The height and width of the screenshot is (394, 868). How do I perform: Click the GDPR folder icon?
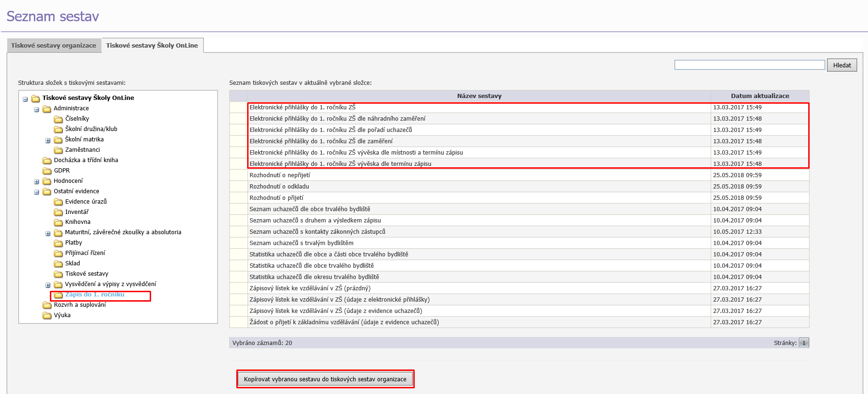coord(47,171)
